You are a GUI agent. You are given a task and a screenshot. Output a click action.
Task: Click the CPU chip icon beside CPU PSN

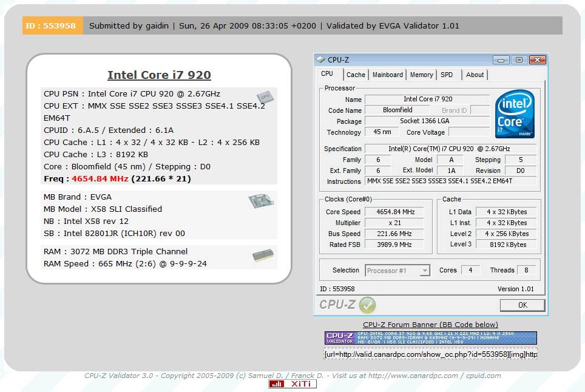265,96
